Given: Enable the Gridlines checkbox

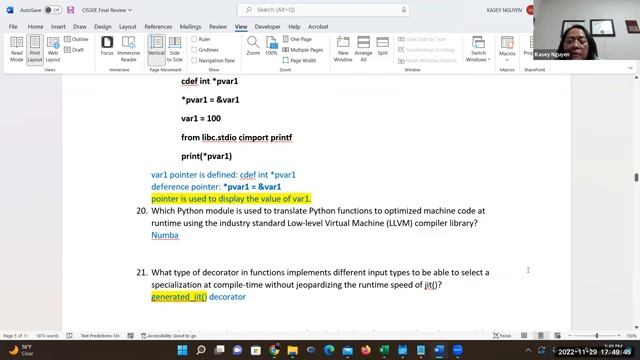Looking at the screenshot, I should pyautogui.click(x=194, y=50).
